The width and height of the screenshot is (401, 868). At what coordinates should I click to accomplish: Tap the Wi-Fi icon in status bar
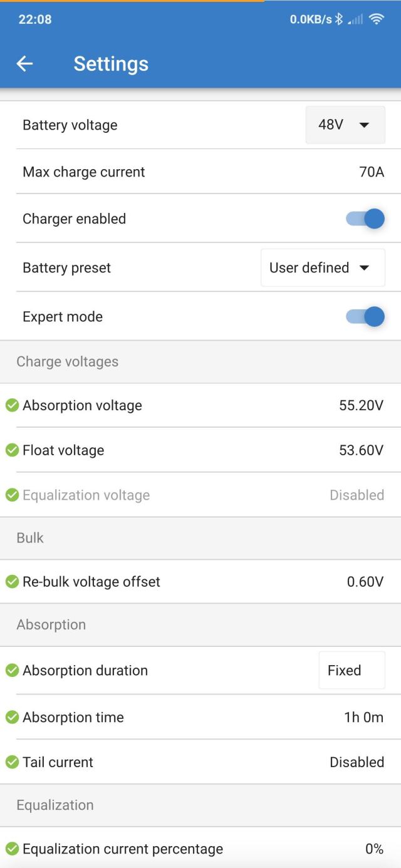[x=377, y=19]
